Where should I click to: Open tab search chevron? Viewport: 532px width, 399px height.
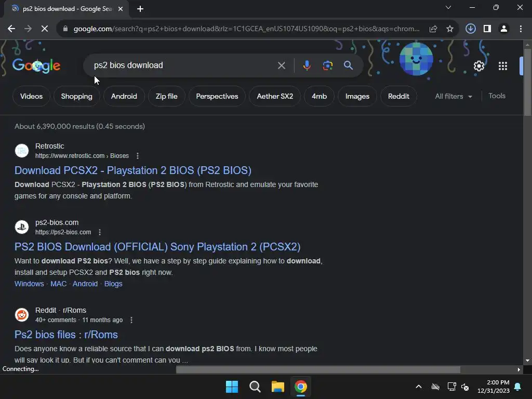point(448,7)
